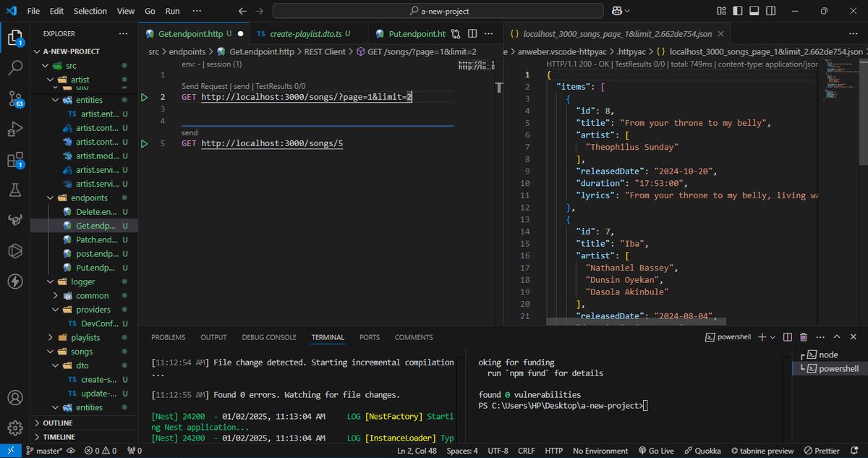
Task: Open the Copilot icon in title bar
Action: click(618, 11)
